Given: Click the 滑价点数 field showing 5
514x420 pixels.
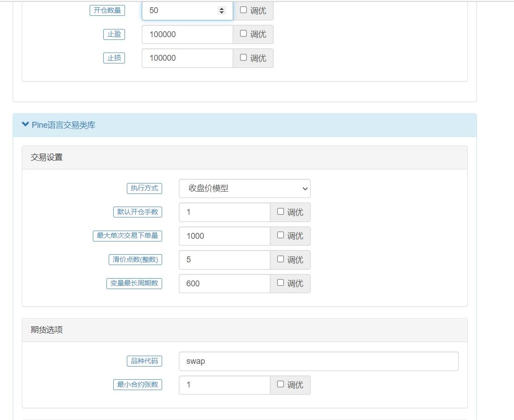Looking at the screenshot, I should tap(224, 260).
